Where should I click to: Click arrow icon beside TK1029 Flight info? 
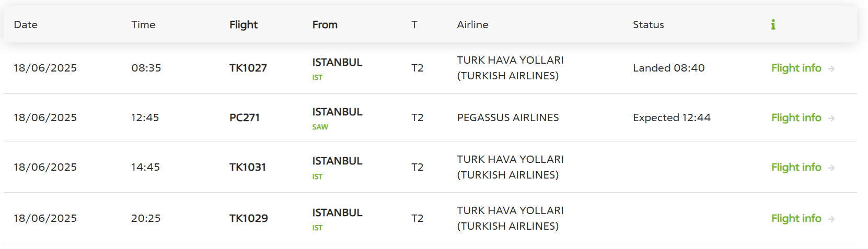pyautogui.click(x=831, y=219)
